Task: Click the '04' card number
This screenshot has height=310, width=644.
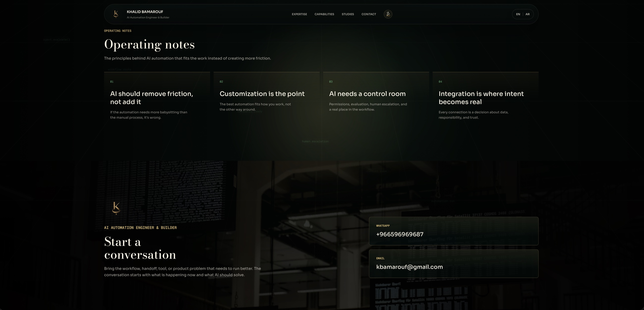Action: 440,82
